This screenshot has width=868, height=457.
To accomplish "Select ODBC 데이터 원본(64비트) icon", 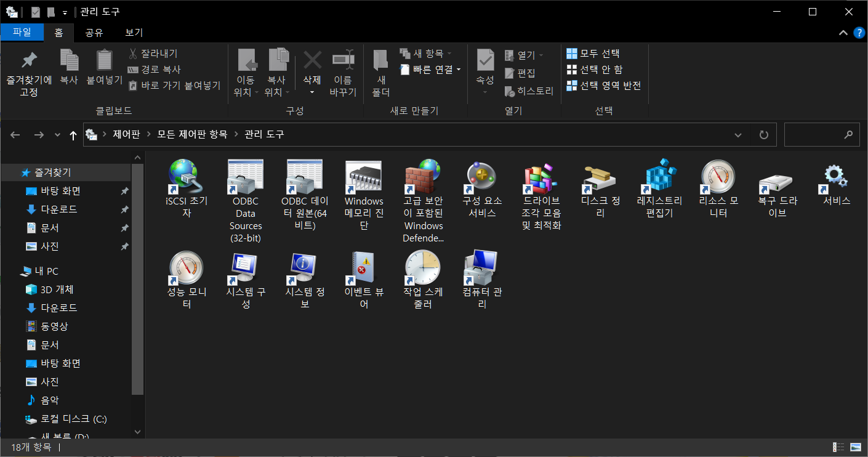I will point(305,176).
